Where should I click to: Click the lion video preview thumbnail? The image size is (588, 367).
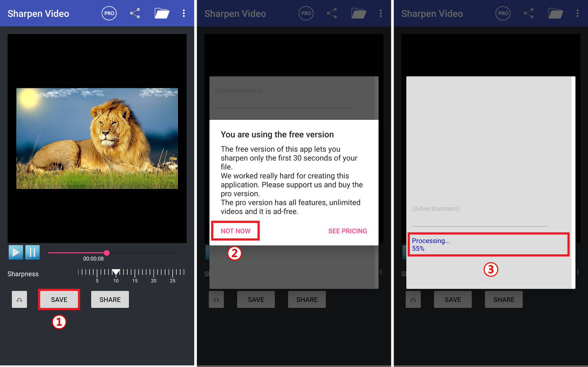[97, 138]
